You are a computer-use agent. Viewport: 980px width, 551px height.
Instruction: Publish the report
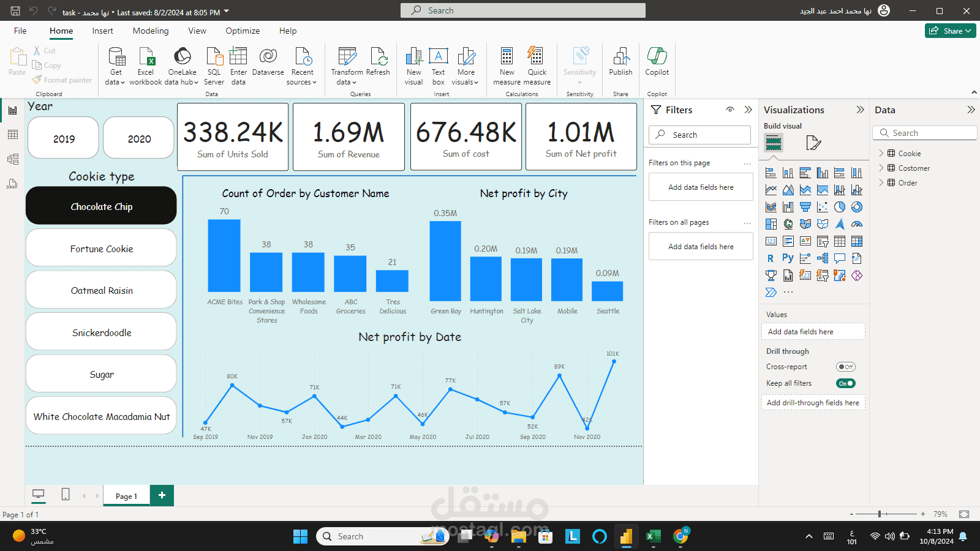tap(620, 61)
